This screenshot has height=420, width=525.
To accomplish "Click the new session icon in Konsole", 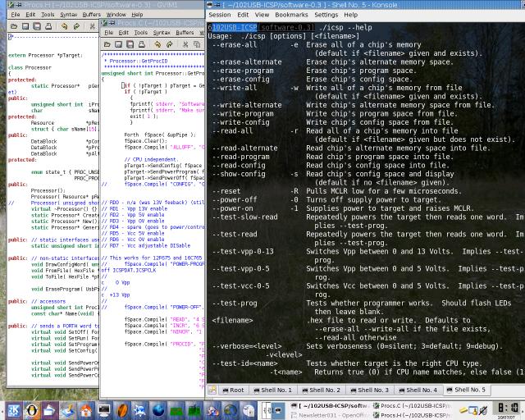I will tap(212, 390).
